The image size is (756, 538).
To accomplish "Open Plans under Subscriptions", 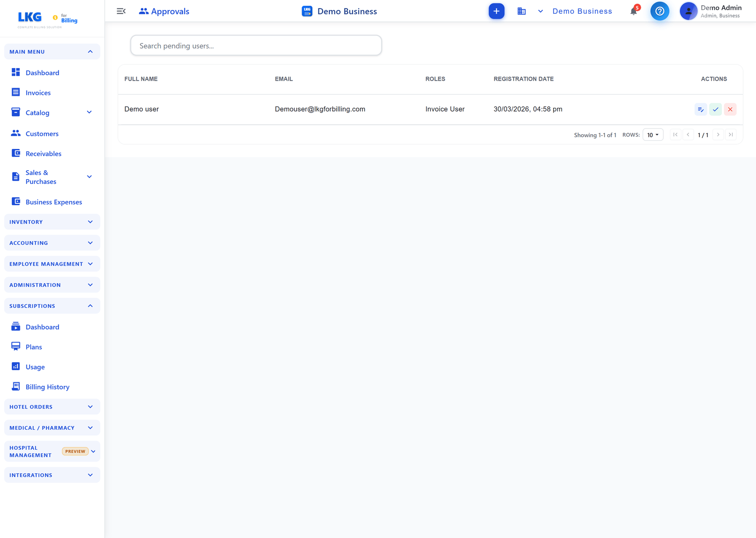I will (34, 347).
